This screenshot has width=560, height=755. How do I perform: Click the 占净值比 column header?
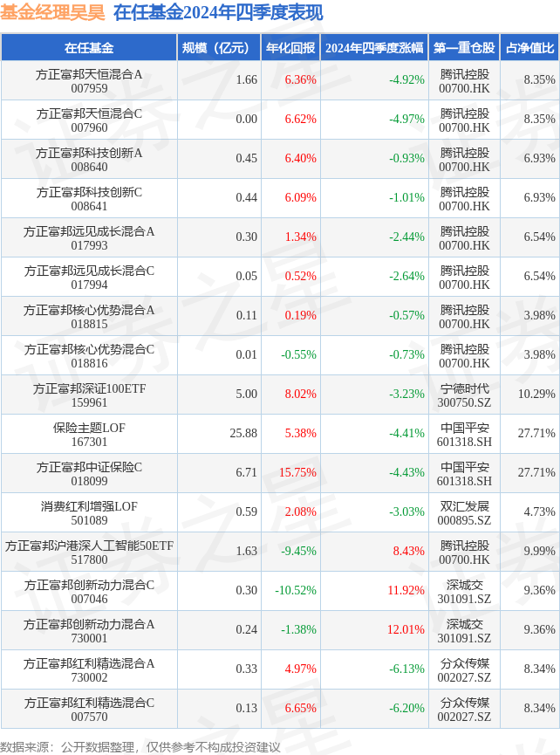tap(529, 48)
